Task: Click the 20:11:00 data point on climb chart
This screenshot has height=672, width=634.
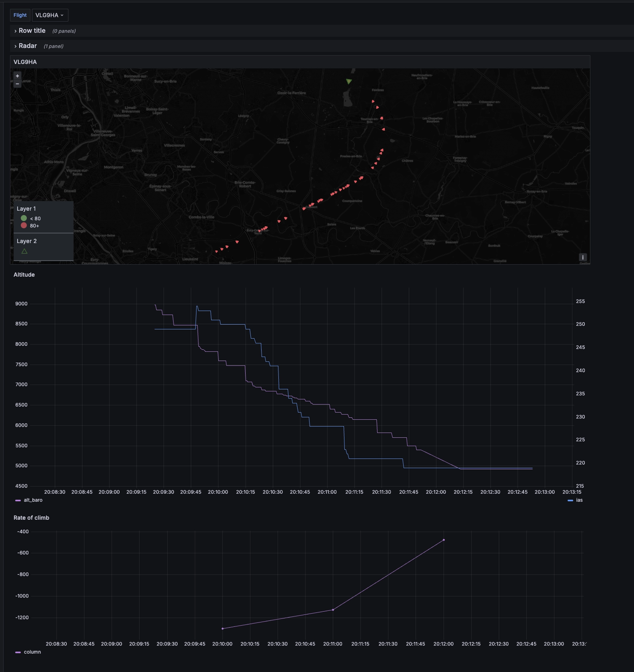Action: (333, 610)
